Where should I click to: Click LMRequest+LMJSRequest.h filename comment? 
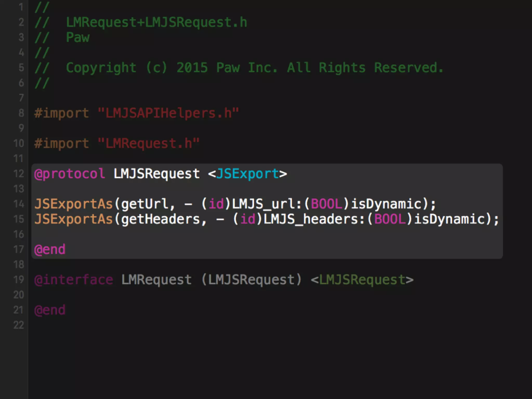156,22
